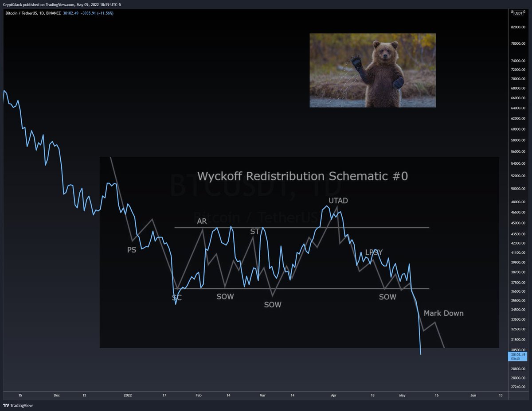This screenshot has height=411, width=532.
Task: Click the 50000.00 price axis label
Action: (x=518, y=189)
